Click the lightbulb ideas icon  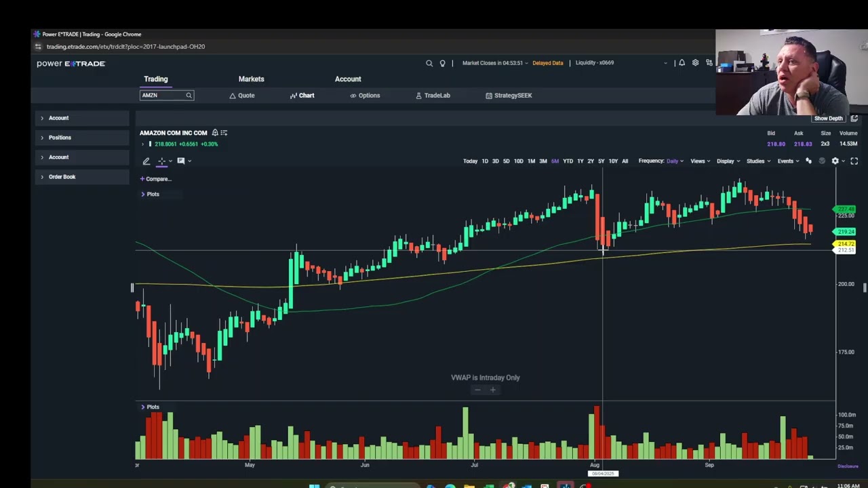(x=442, y=63)
